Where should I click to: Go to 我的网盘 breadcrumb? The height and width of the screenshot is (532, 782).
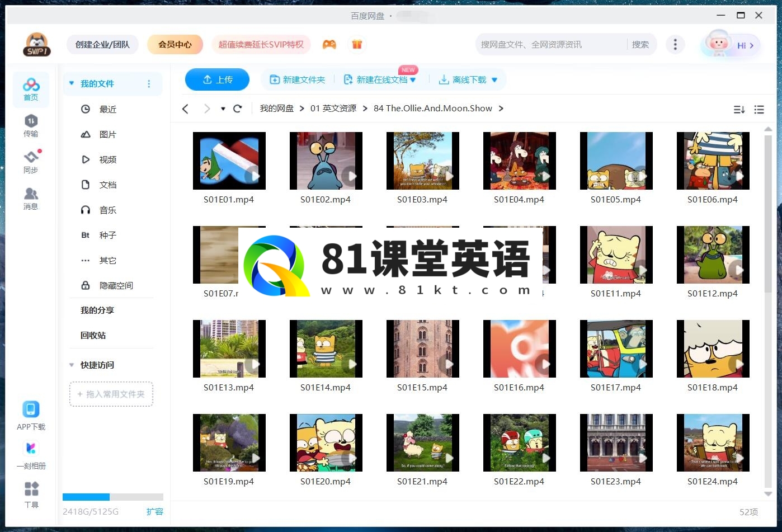click(x=277, y=109)
